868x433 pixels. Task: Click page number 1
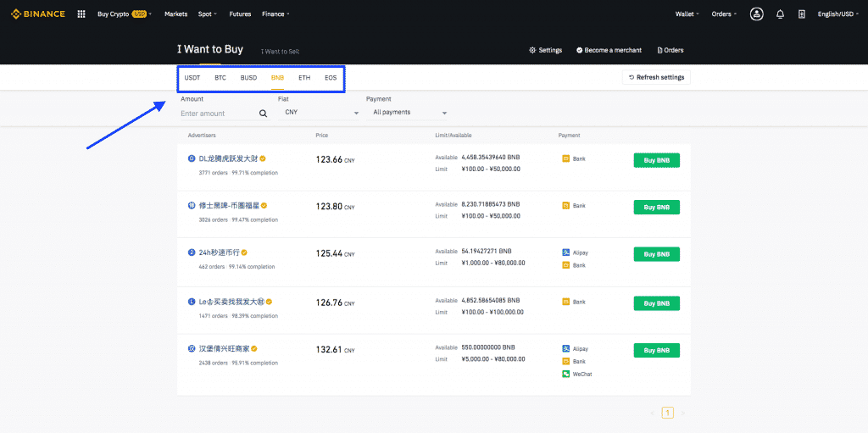point(668,413)
